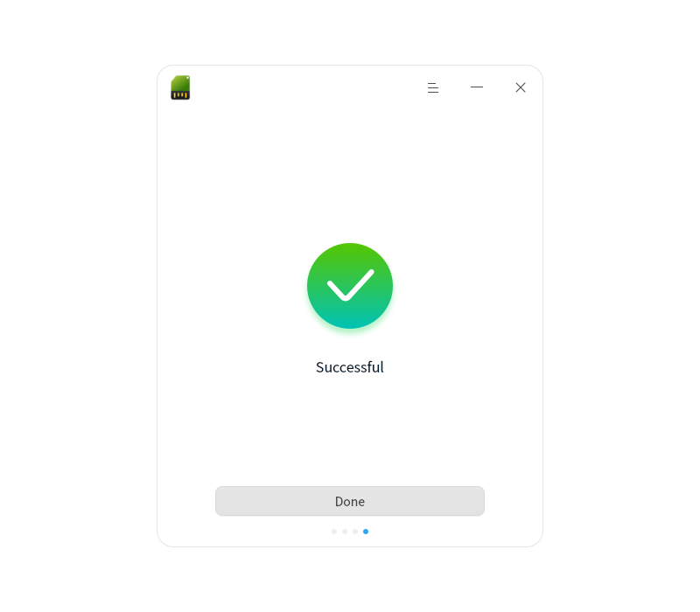Image resolution: width=700 pixels, height=612 pixels.
Task: Click the green SD card app icon
Action: 180,87
